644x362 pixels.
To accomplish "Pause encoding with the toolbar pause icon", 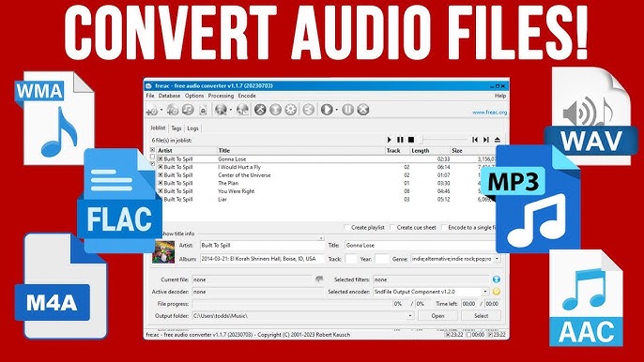I will coord(347,110).
